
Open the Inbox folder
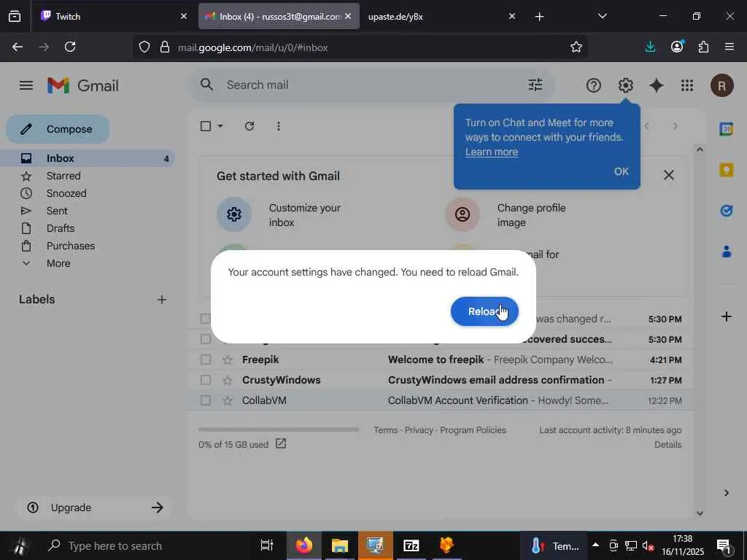pos(88,158)
